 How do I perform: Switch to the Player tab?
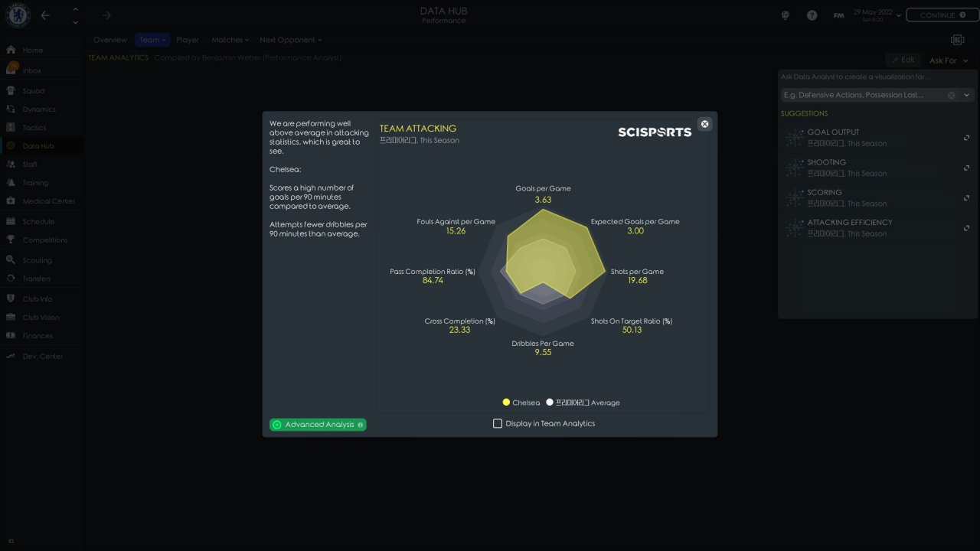coord(188,40)
